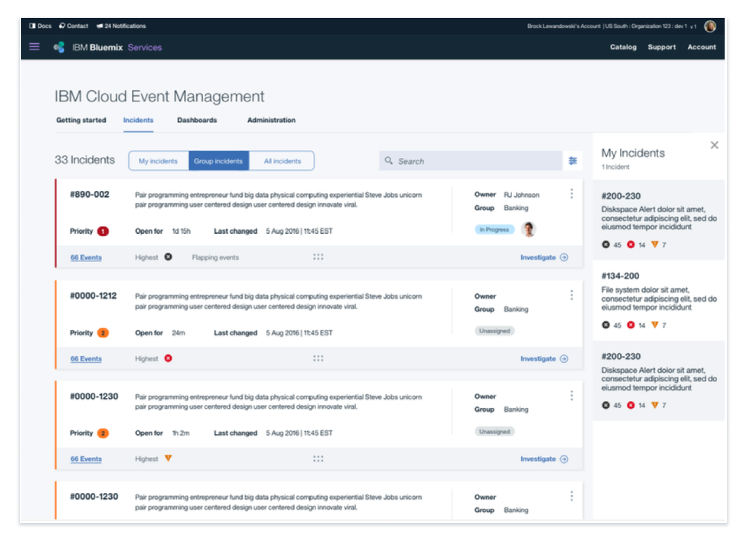Click the drag handle below the 1h 2m incident
747x560 pixels.
318,459
